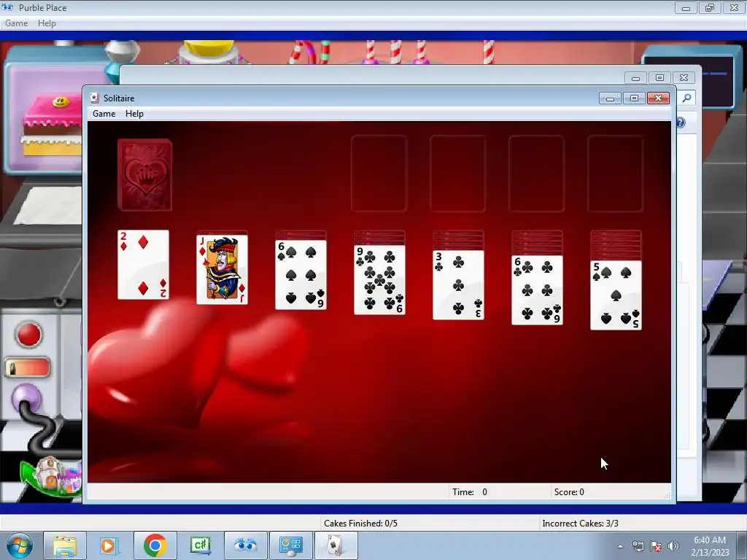
Task: Select the 9 of clubs card
Action: tap(379, 280)
